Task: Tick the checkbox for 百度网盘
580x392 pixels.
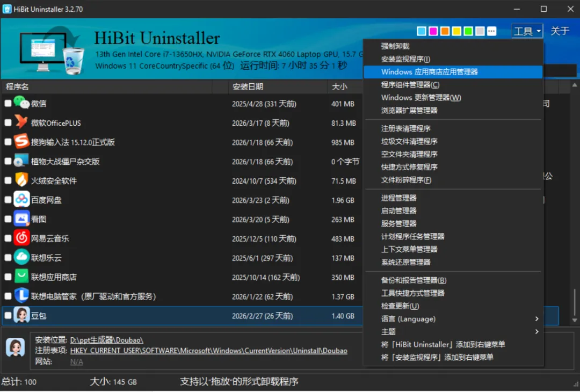Action: (8, 200)
